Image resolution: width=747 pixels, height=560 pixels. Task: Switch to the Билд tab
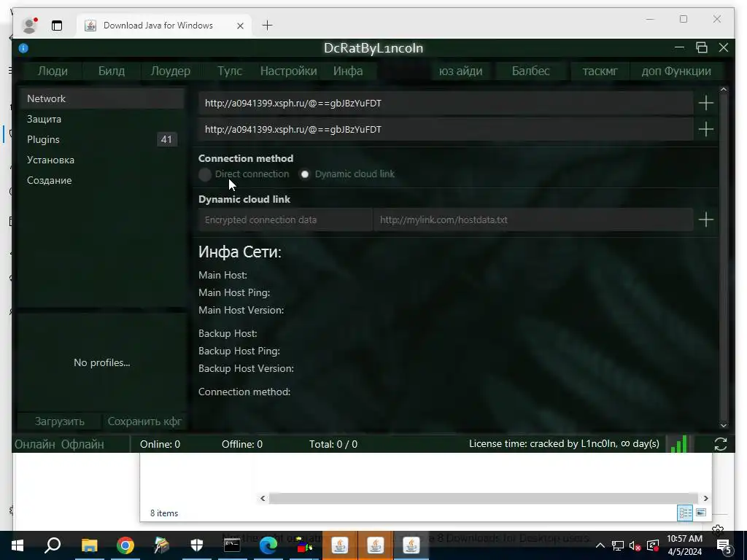pyautogui.click(x=112, y=71)
